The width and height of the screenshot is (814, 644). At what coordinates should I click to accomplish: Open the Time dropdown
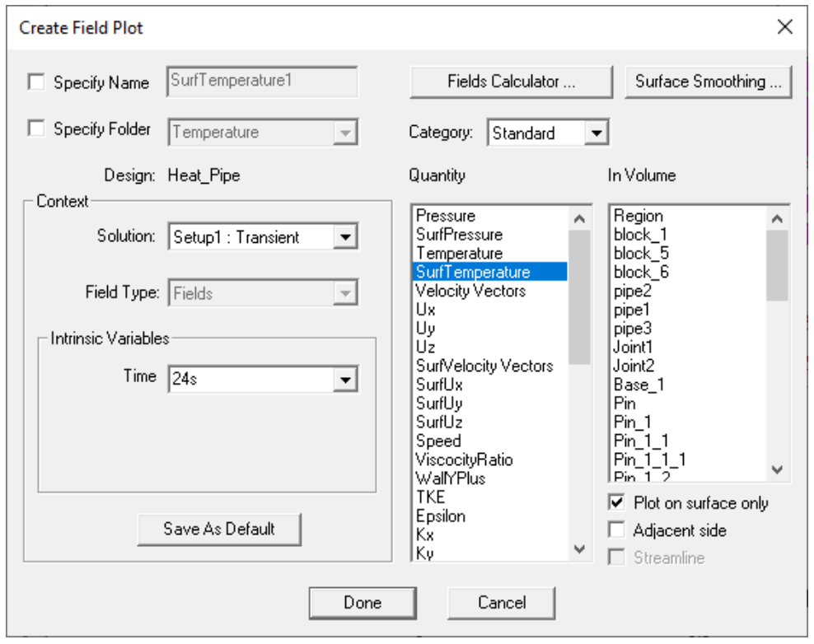pyautogui.click(x=345, y=379)
